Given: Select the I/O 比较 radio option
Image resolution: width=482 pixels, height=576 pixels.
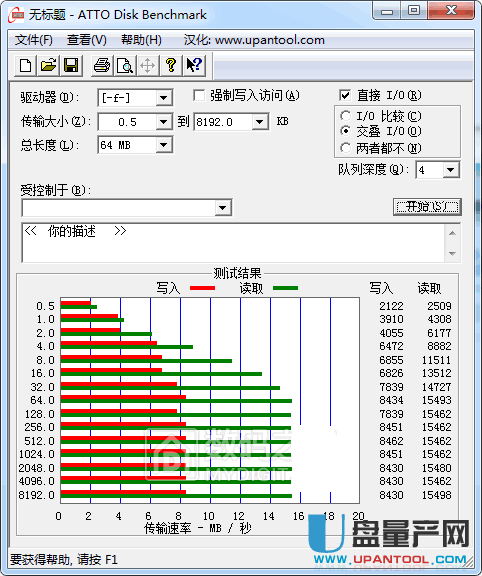Looking at the screenshot, I should [x=345, y=116].
